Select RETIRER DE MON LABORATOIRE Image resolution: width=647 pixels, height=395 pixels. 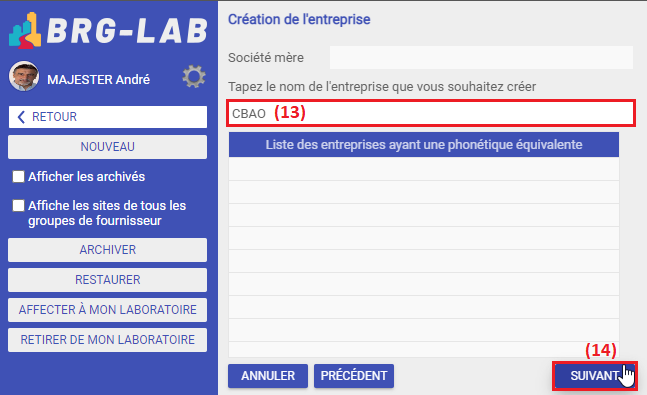click(x=108, y=340)
